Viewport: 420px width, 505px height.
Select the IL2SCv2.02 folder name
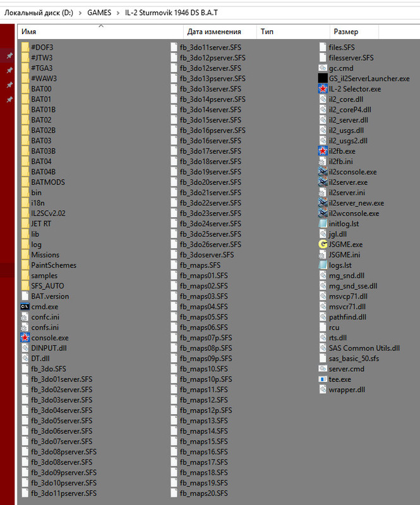coord(49,213)
